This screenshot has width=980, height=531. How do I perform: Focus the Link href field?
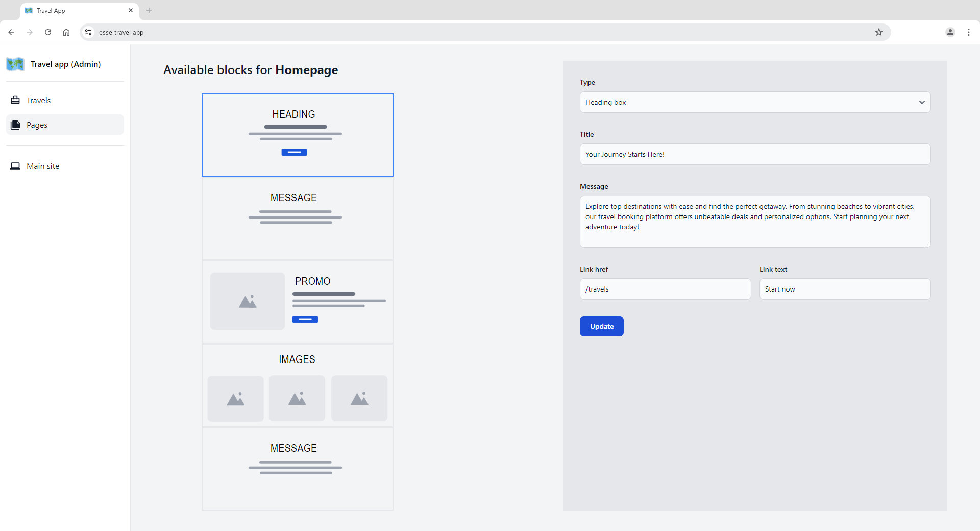pos(665,289)
